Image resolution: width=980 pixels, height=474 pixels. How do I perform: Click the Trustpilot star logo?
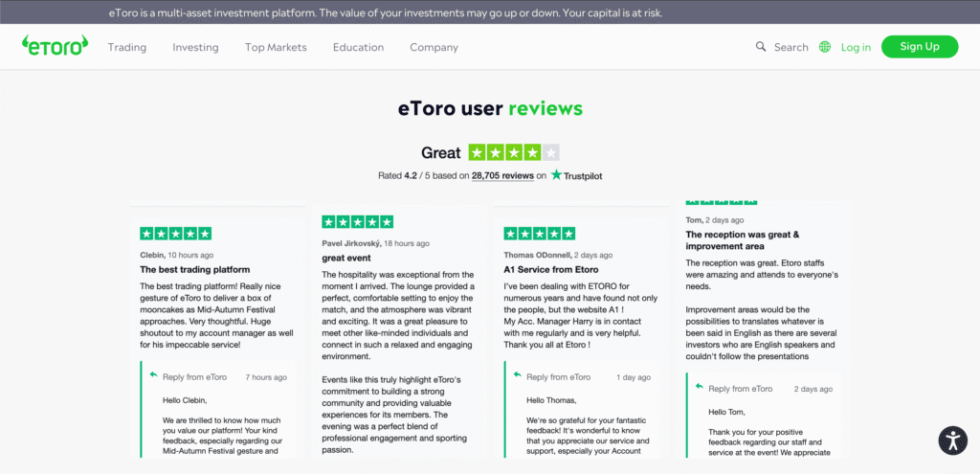click(x=556, y=175)
